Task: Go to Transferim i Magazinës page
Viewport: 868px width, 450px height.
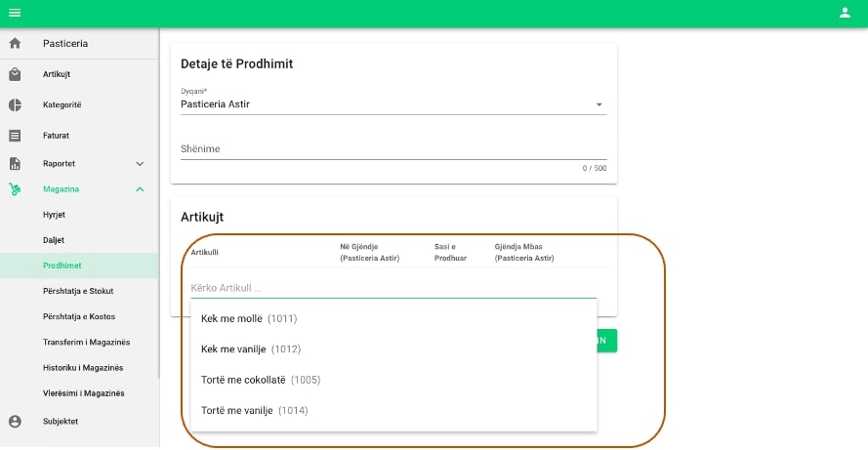Action: click(x=86, y=342)
